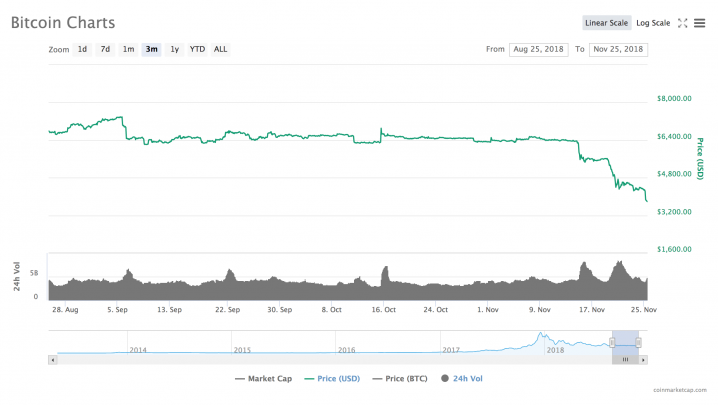This screenshot has height=405, width=718.
Task: Click the 5. Sep date label
Action: coord(118,310)
